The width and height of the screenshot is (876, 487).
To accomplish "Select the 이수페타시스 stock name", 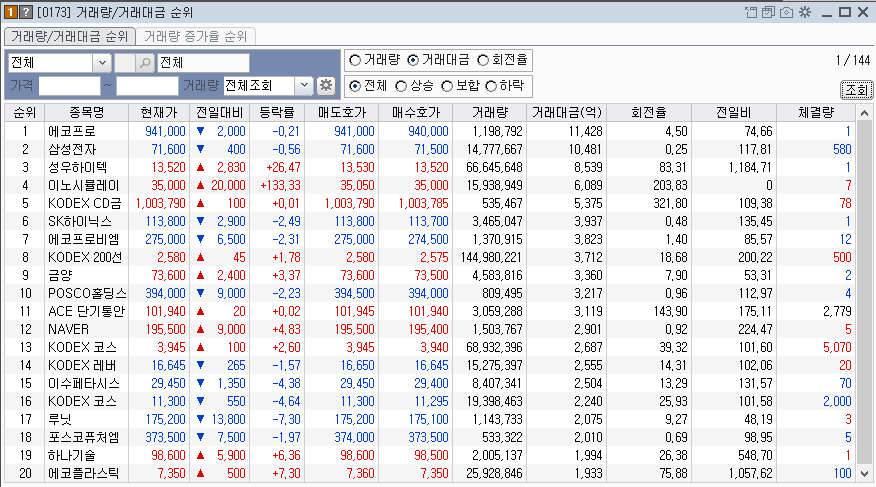I will [x=84, y=383].
